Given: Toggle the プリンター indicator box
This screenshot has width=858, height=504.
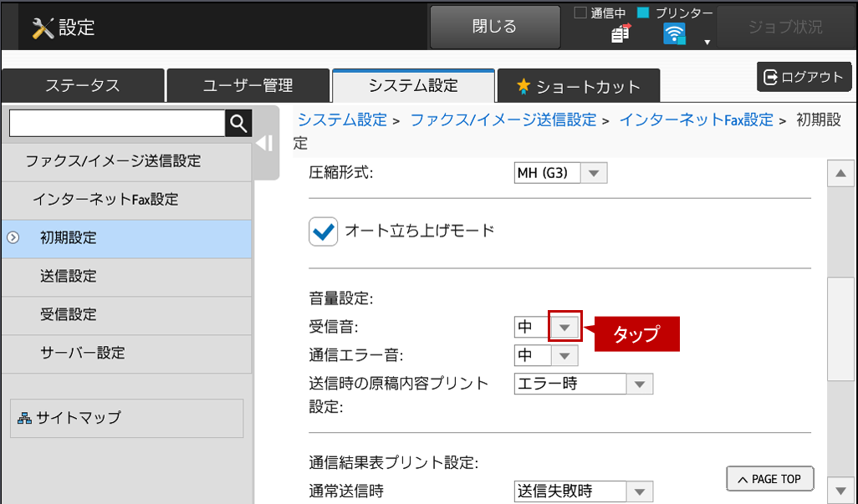Looking at the screenshot, I should point(644,13).
